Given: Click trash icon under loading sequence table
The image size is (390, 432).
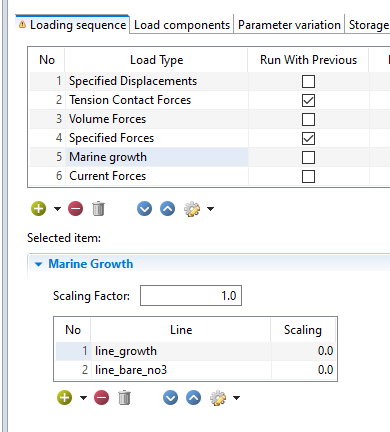Looking at the screenshot, I should (98, 209).
